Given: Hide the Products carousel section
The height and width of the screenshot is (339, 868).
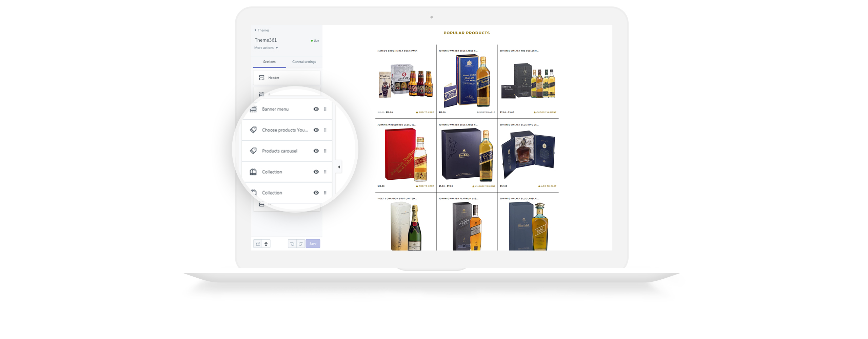Looking at the screenshot, I should click(x=316, y=151).
